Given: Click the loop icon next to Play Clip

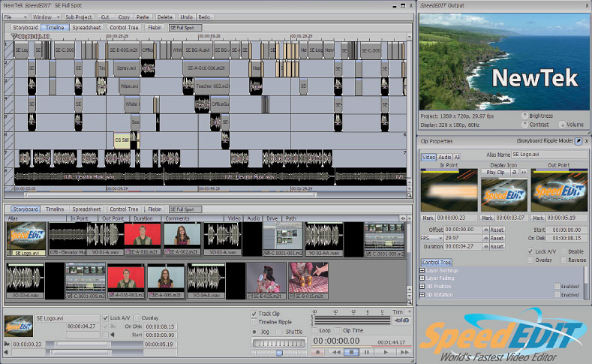Looking at the screenshot, I should [x=514, y=172].
